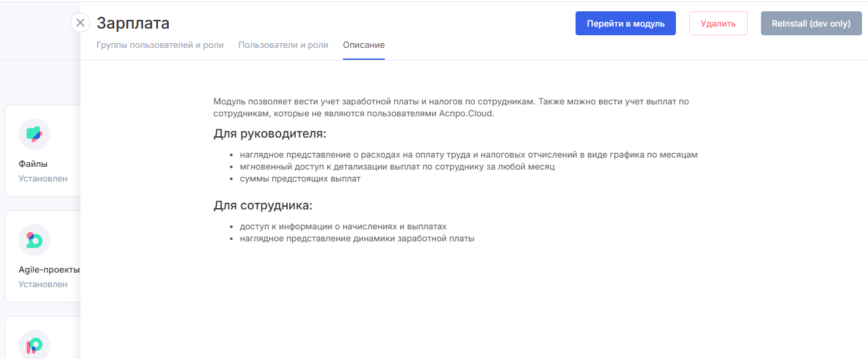Close the Зарплата module panel
Viewport: 868px width, 359px height.
(x=80, y=23)
